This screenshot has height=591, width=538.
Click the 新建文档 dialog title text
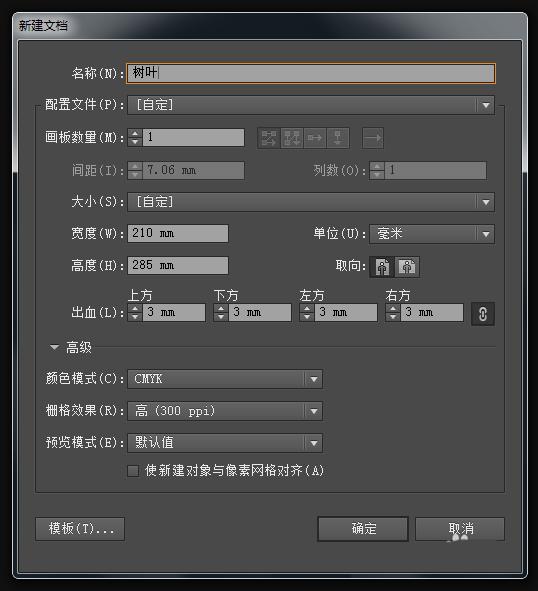pos(43,26)
